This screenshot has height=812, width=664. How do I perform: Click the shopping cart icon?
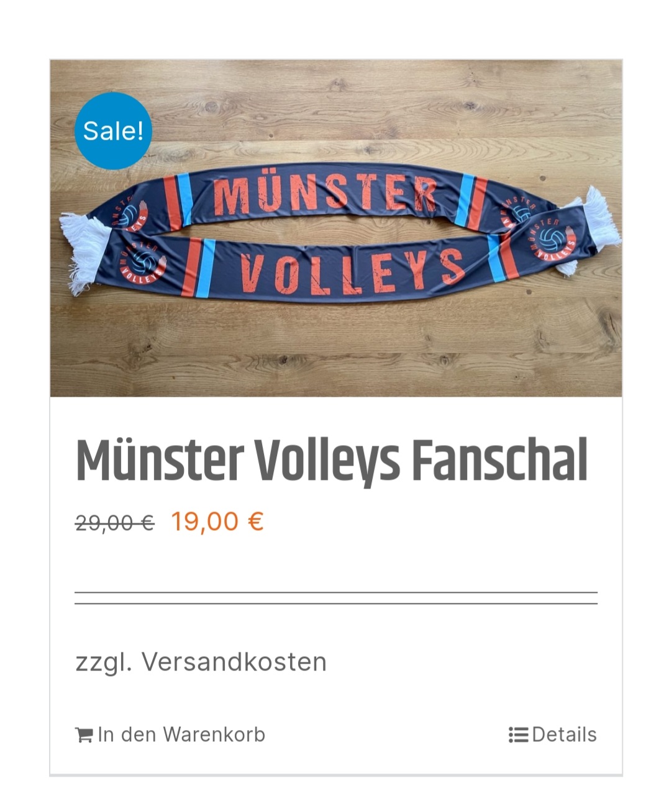click(84, 735)
